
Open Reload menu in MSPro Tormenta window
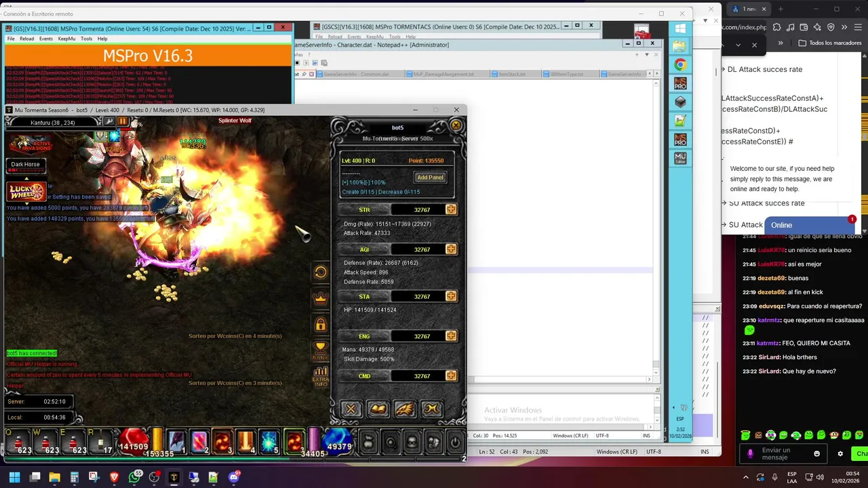pos(26,39)
